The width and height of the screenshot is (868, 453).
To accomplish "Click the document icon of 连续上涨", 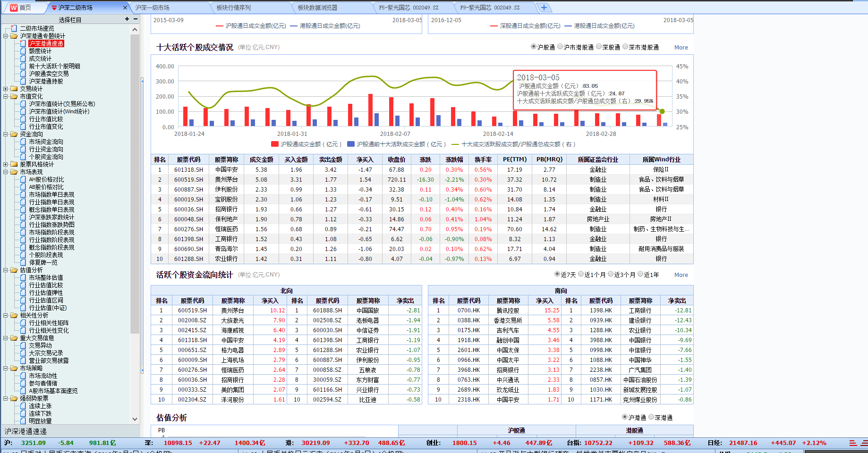I will pos(23,406).
